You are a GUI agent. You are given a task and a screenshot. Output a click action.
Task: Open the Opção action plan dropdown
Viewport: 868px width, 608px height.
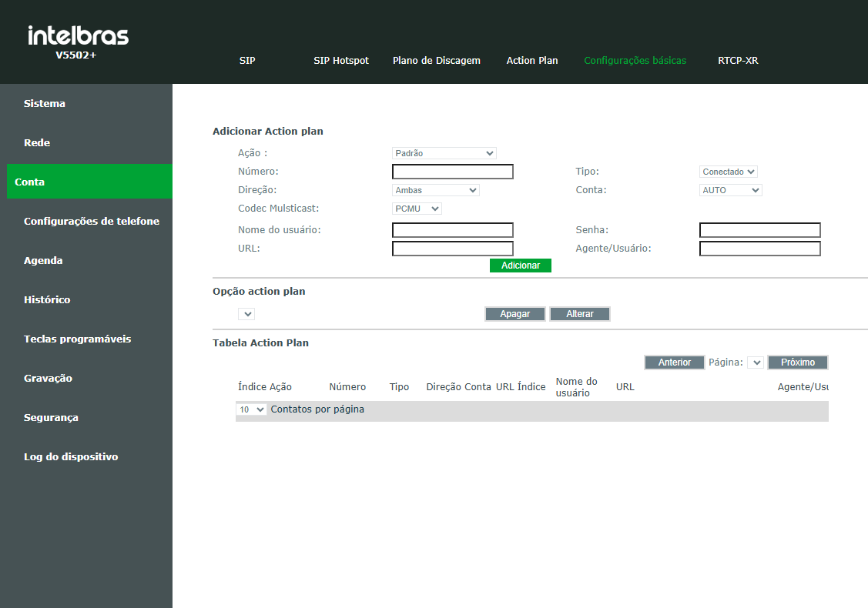pyautogui.click(x=246, y=314)
